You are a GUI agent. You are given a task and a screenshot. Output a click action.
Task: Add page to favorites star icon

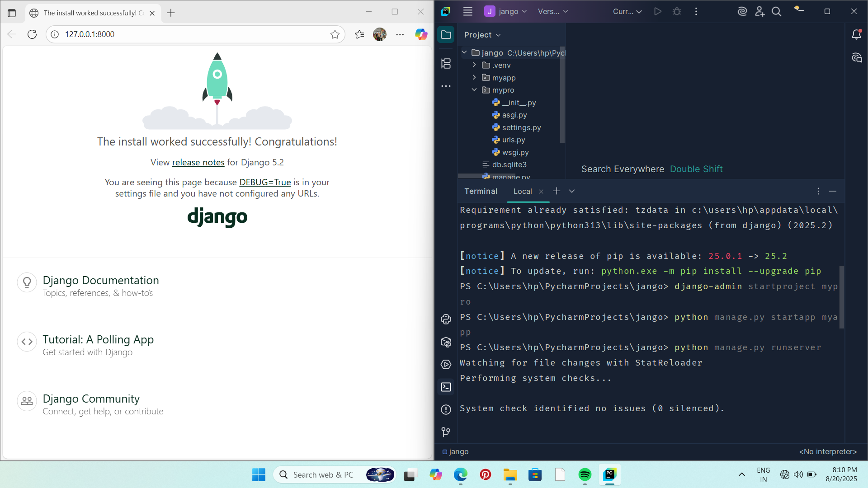tap(335, 34)
